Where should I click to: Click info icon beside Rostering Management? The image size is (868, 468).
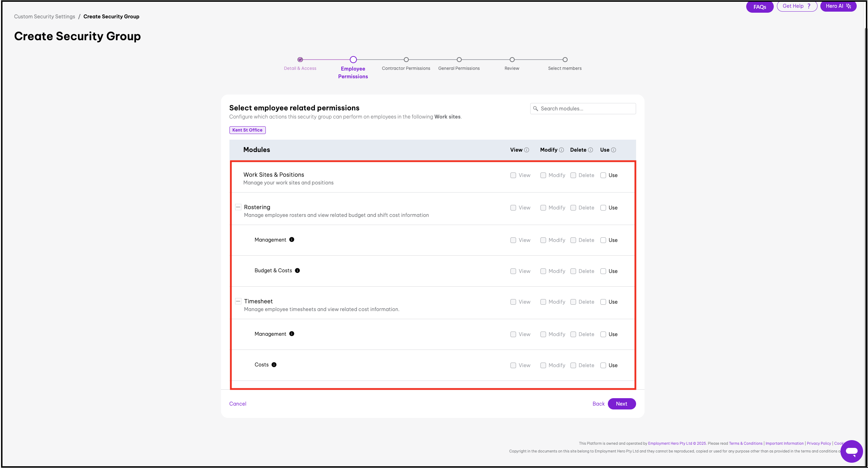tap(292, 239)
